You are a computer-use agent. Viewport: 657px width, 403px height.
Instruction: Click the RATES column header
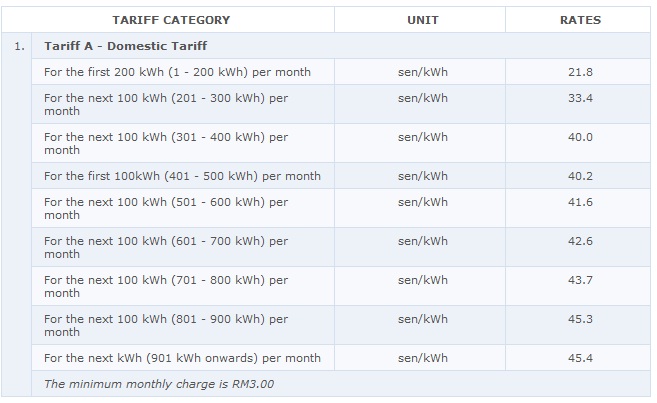pyautogui.click(x=580, y=20)
